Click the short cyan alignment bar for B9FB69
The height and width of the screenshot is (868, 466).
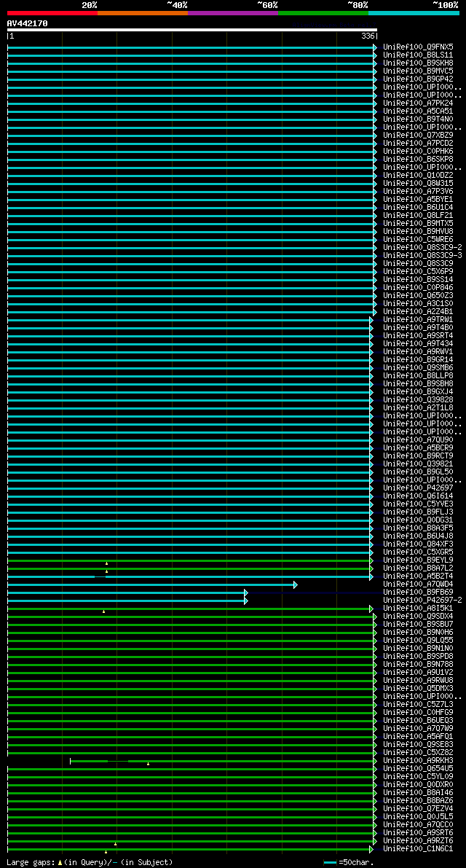(126, 593)
